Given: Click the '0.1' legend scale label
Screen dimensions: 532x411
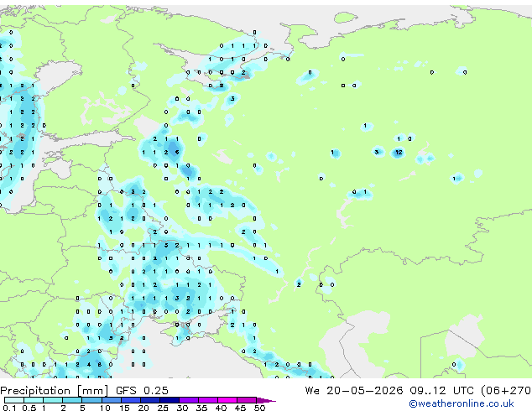Looking at the screenshot, I should click(9, 408).
